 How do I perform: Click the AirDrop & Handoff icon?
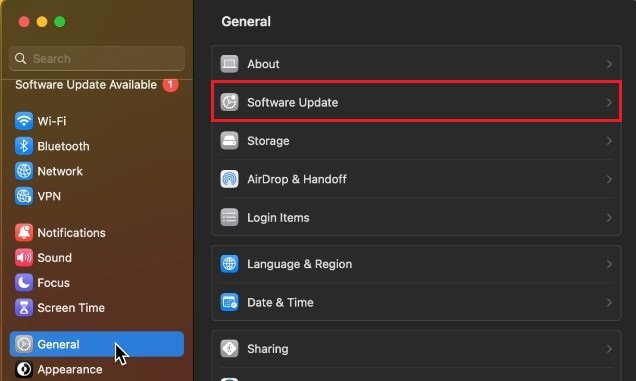(x=229, y=179)
